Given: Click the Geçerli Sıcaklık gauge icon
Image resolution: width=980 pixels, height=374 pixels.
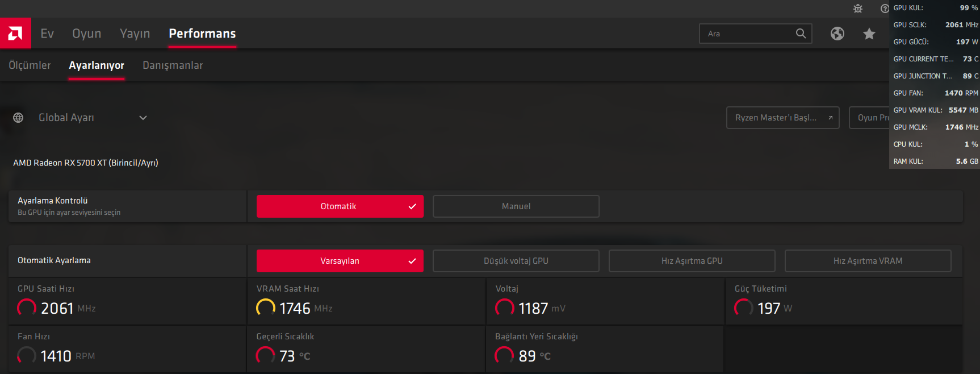Looking at the screenshot, I should click(266, 356).
